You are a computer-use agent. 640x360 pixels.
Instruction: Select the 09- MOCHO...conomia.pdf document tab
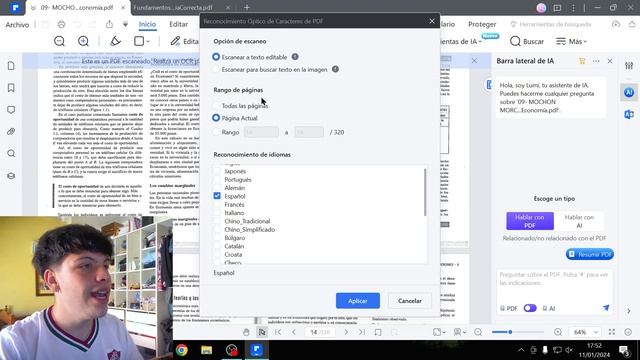(x=77, y=7)
